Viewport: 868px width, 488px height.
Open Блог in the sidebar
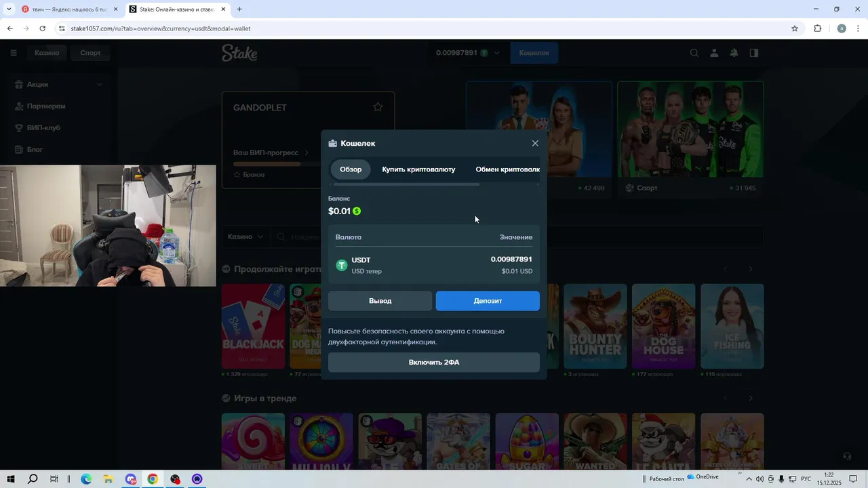(x=35, y=150)
